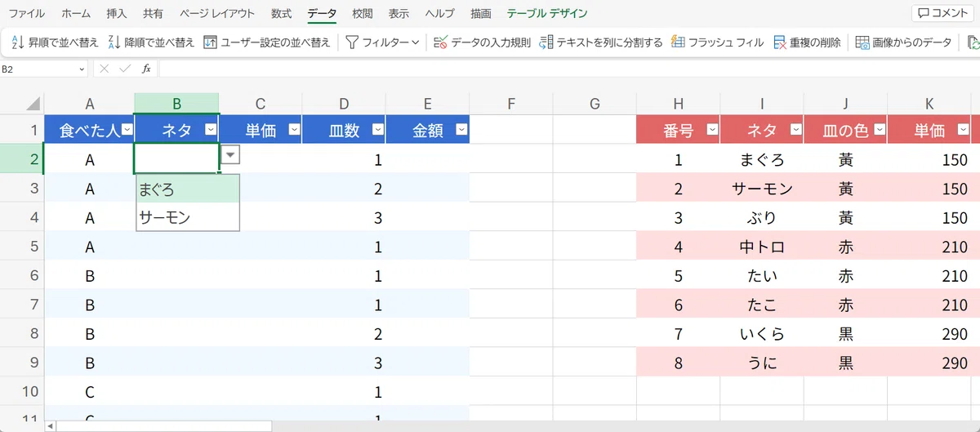Click cell containing たこ
Viewport: 980px width, 432px height.
pyautogui.click(x=762, y=305)
